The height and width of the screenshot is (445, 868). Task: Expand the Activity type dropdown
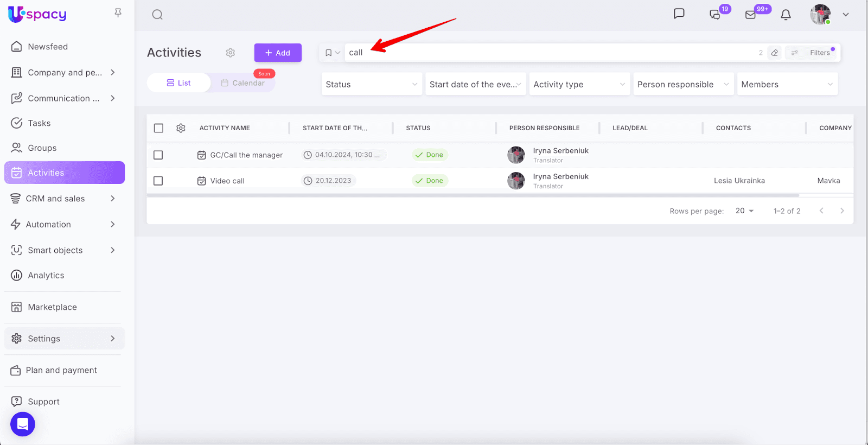pos(579,84)
